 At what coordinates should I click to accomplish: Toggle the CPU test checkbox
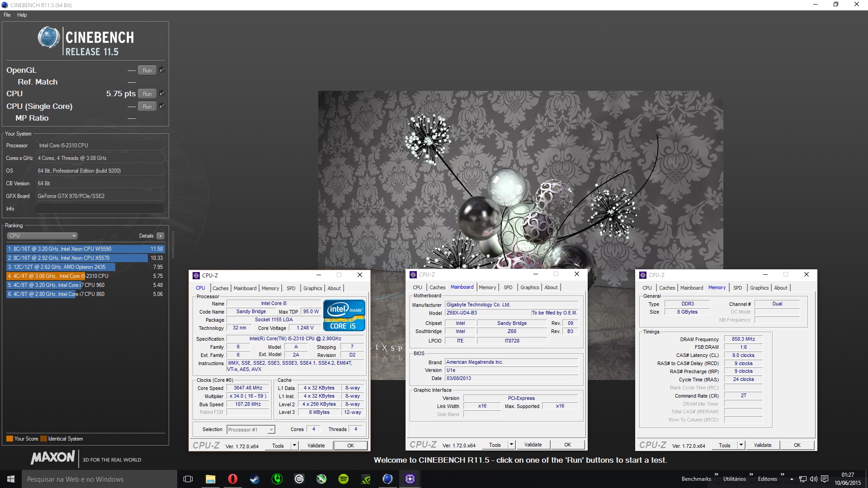coord(162,93)
